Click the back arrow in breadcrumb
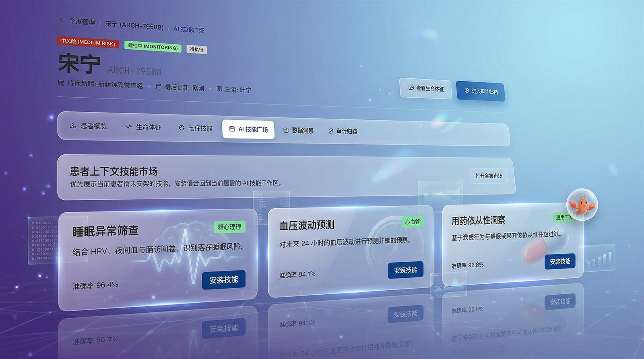Image resolution: width=644 pixels, height=359 pixels. click(61, 20)
